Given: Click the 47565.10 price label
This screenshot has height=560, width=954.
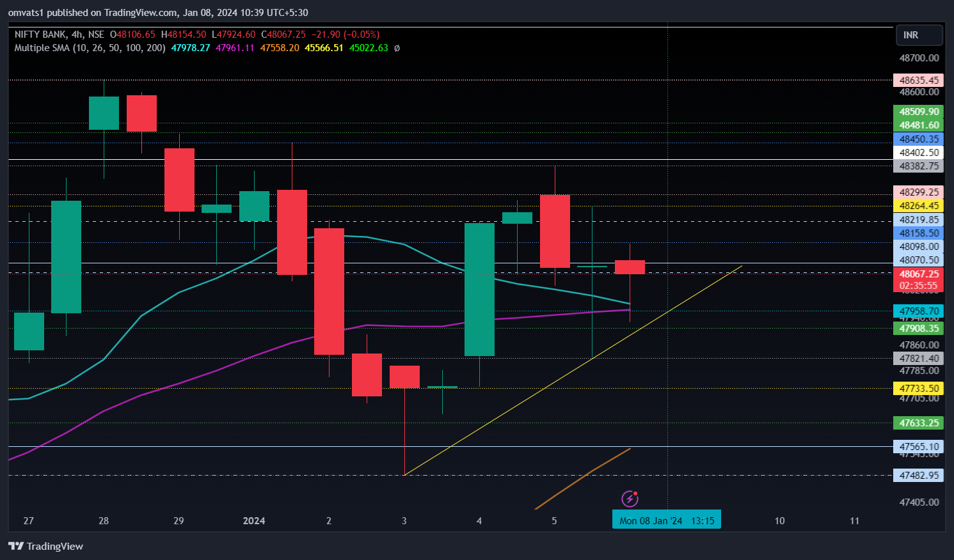Looking at the screenshot, I should coord(918,447).
